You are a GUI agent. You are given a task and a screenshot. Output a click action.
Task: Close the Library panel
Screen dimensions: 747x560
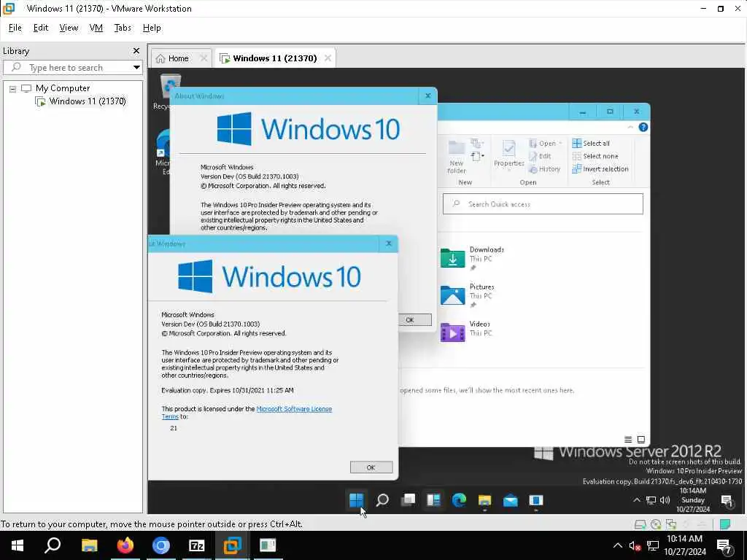click(136, 50)
